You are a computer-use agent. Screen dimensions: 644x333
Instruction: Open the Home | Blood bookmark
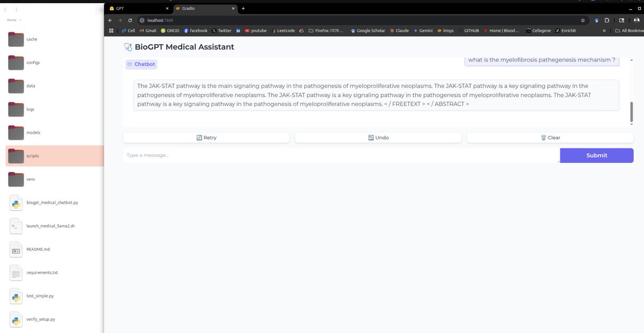(501, 31)
